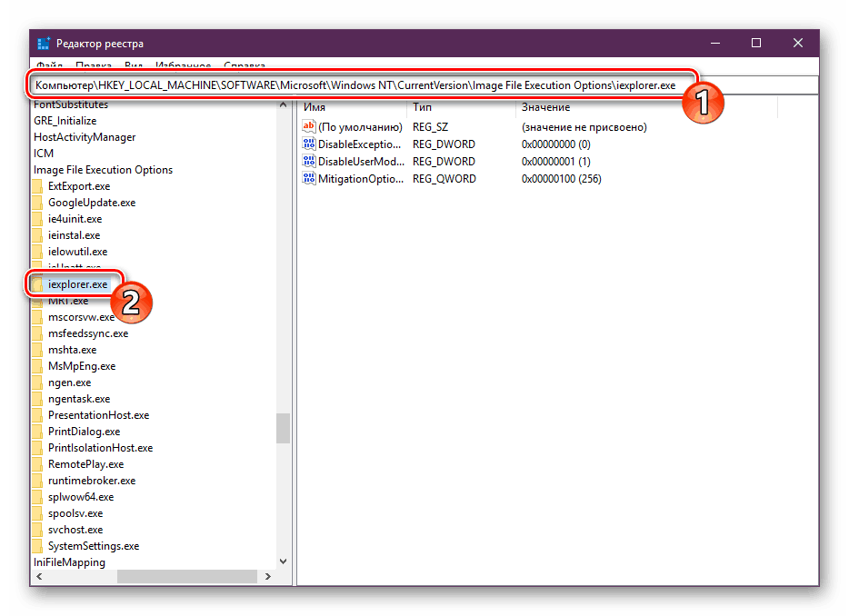Image resolution: width=849 pixels, height=616 pixels.
Task: Click the value 0x00000000 (0)
Action: 556,144
